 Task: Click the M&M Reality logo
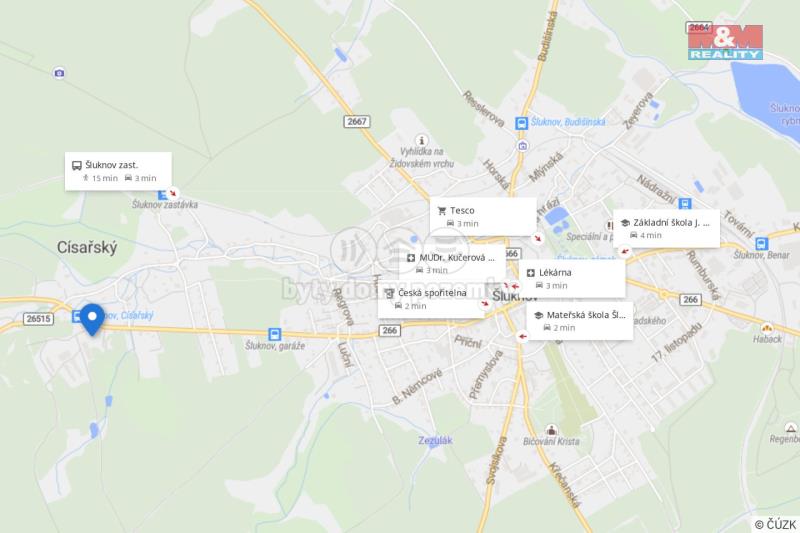click(725, 42)
